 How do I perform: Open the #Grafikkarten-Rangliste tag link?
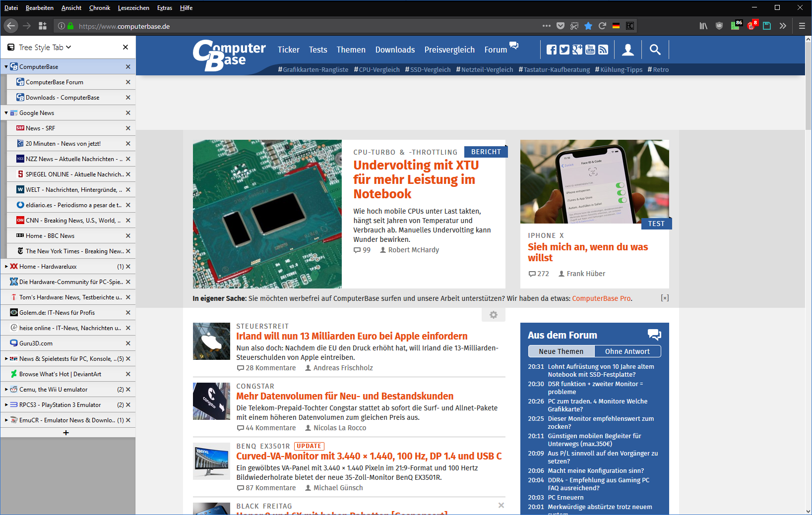313,69
